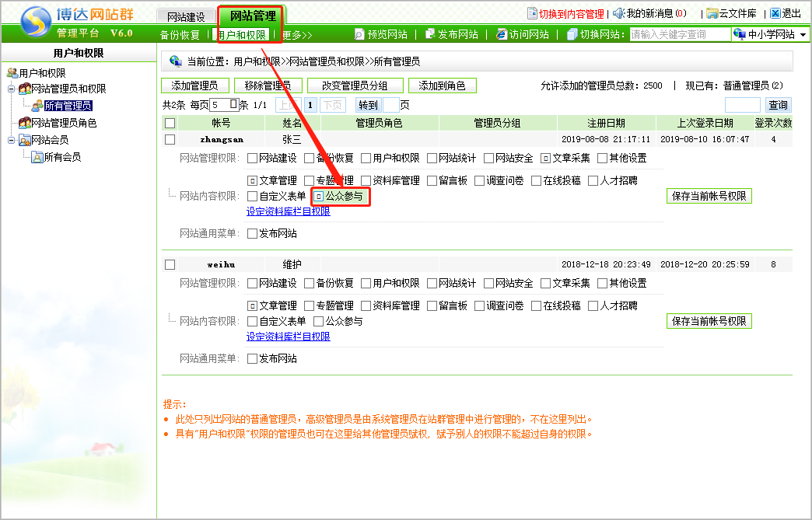Open 云文件库 folder icon
Screen dimensions: 812x520
coord(712,13)
